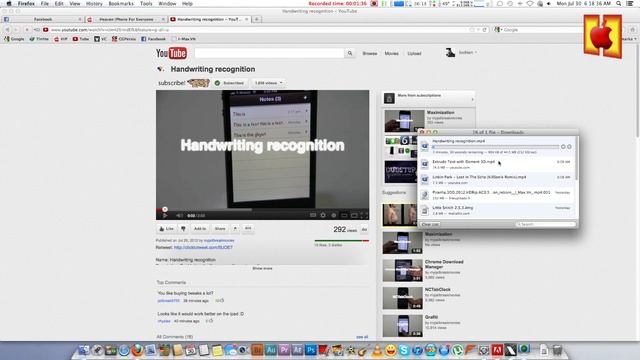640x360 pixels.
Task: Open the Tools menu
Action: tap(146, 4)
